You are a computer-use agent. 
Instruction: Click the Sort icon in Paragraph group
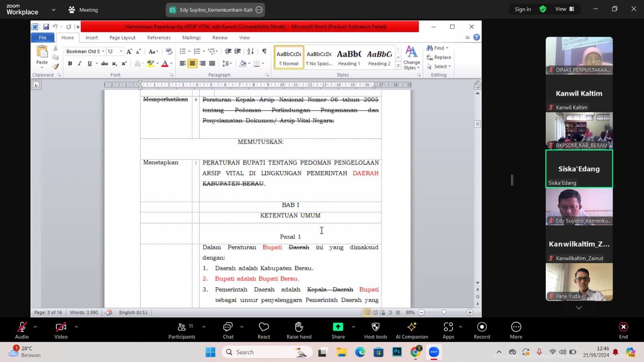tap(250, 51)
